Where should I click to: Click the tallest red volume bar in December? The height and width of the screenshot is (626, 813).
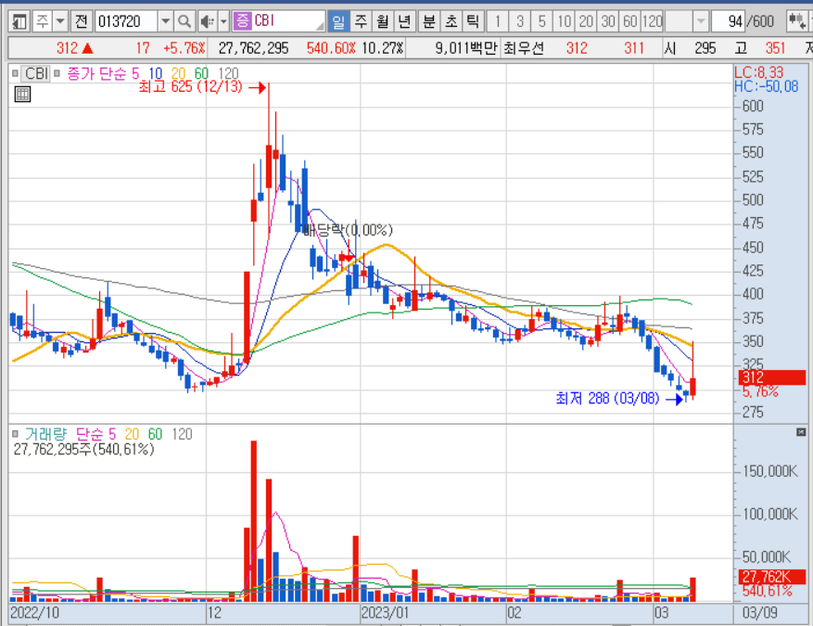click(254, 521)
